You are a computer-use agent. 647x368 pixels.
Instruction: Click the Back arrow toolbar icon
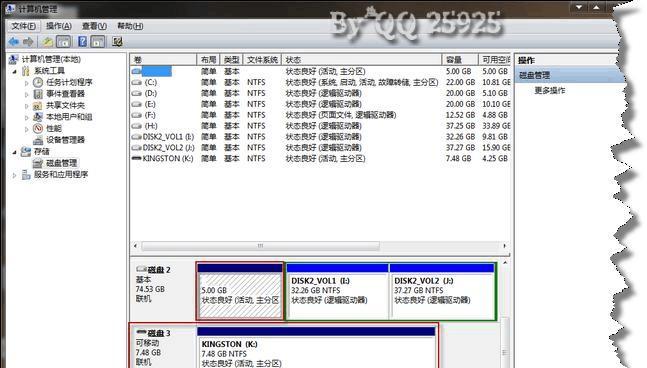(14, 42)
